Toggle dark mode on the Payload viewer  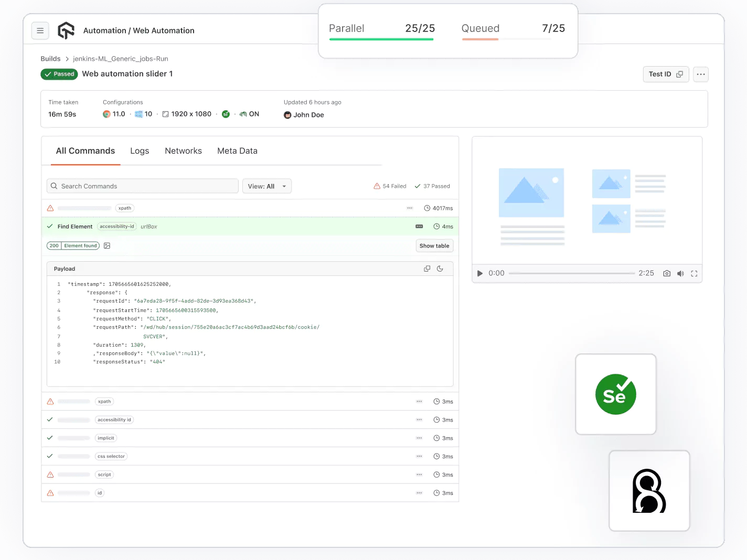(440, 268)
